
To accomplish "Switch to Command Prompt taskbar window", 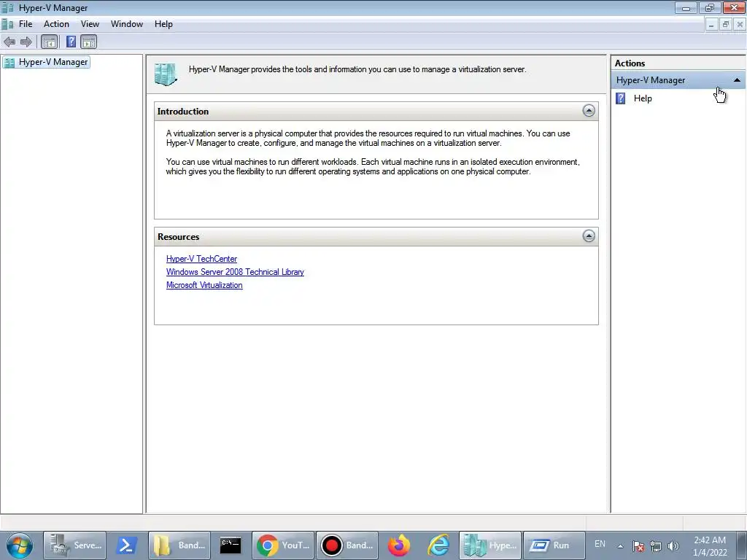I will tap(231, 545).
